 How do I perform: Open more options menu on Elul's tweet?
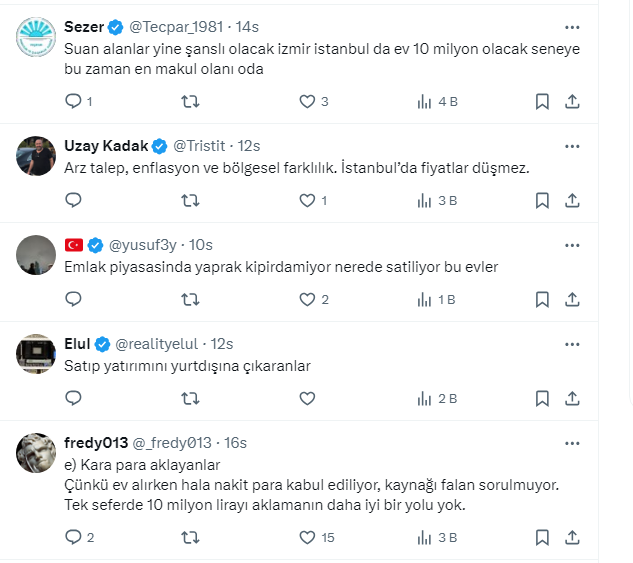point(572,344)
